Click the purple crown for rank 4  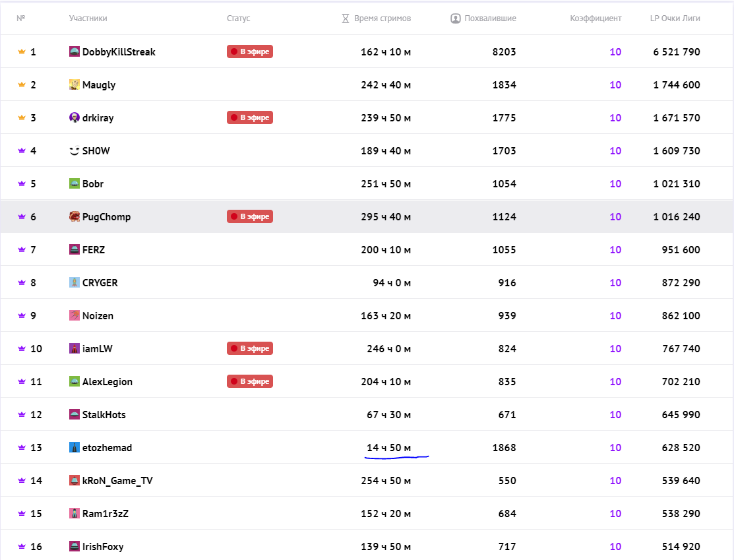click(22, 151)
